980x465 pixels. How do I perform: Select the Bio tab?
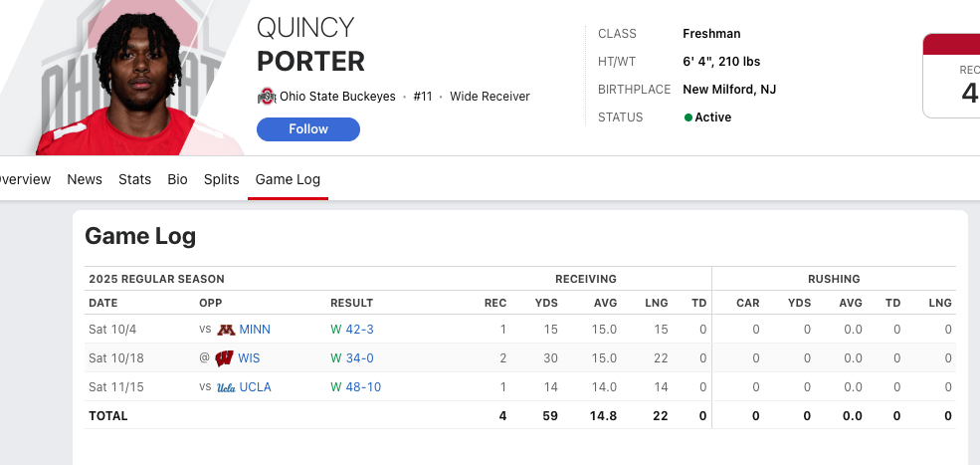click(177, 179)
